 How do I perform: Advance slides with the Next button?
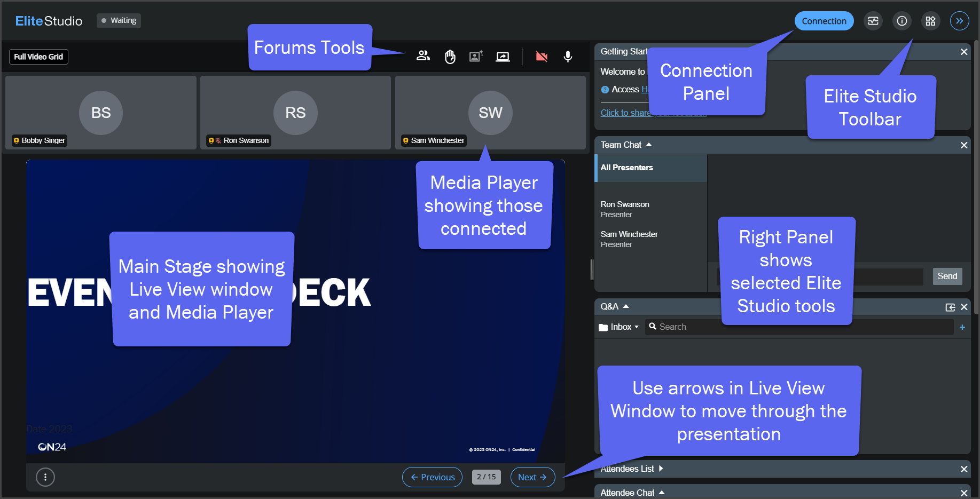coord(532,477)
